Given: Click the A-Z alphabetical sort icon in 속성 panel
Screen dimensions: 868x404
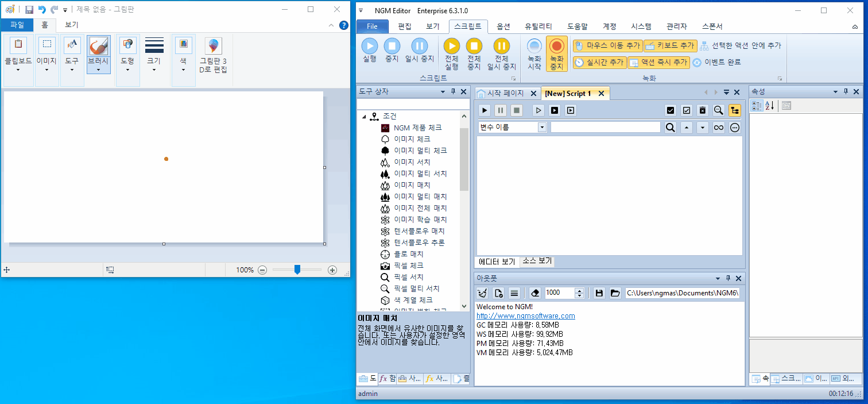Looking at the screenshot, I should point(769,106).
